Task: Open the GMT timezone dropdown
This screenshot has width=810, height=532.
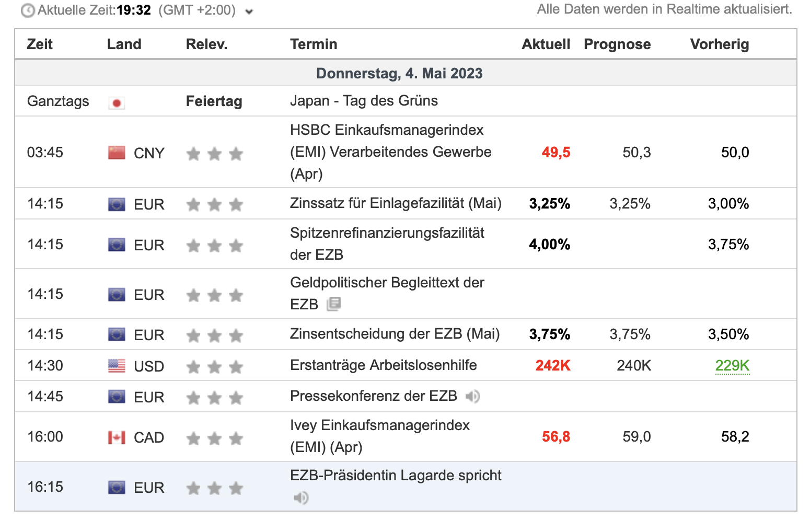Action: (249, 10)
